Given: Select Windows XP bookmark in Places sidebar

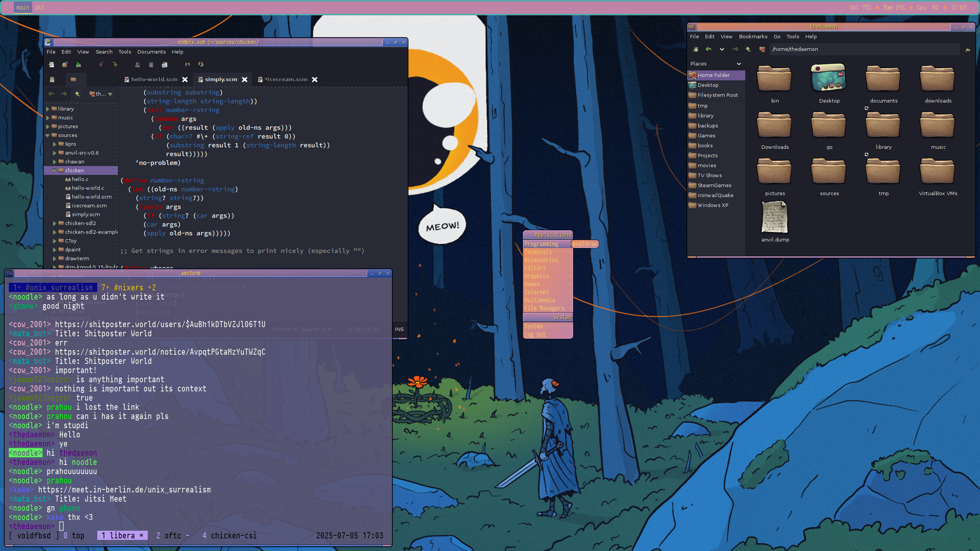Looking at the screenshot, I should point(716,205).
